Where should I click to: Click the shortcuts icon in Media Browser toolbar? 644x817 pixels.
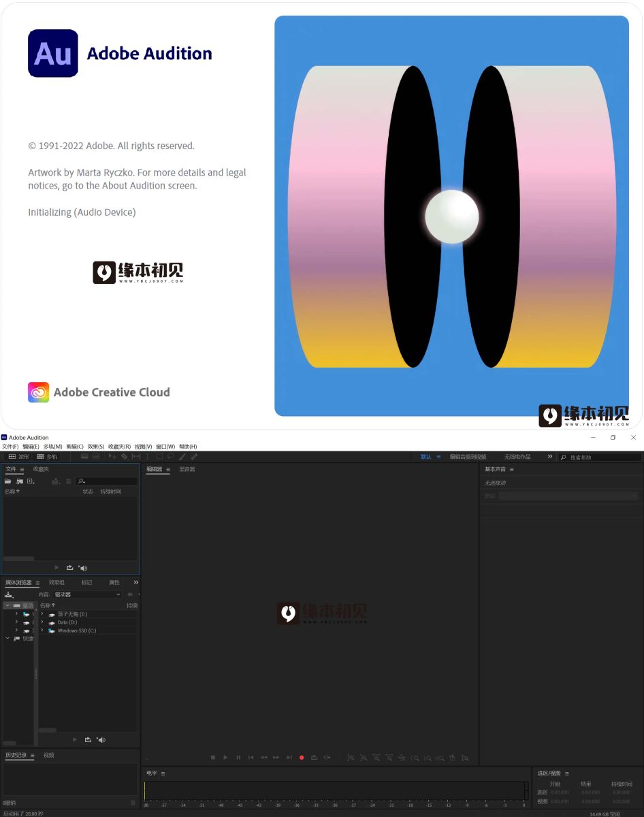[x=9, y=594]
